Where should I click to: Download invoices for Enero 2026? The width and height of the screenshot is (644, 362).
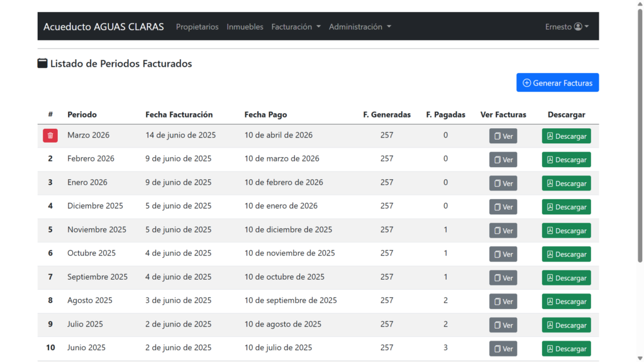click(566, 184)
